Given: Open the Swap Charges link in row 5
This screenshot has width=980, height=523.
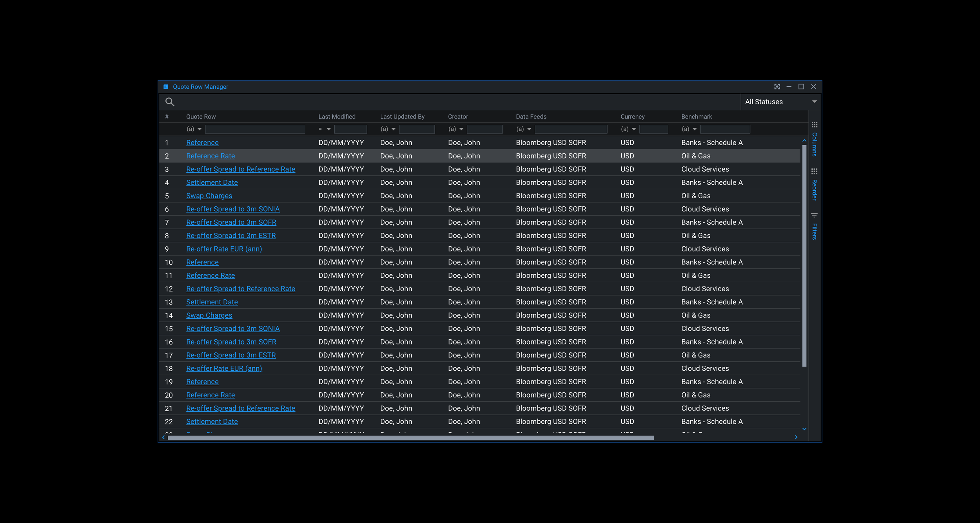Looking at the screenshot, I should (209, 195).
